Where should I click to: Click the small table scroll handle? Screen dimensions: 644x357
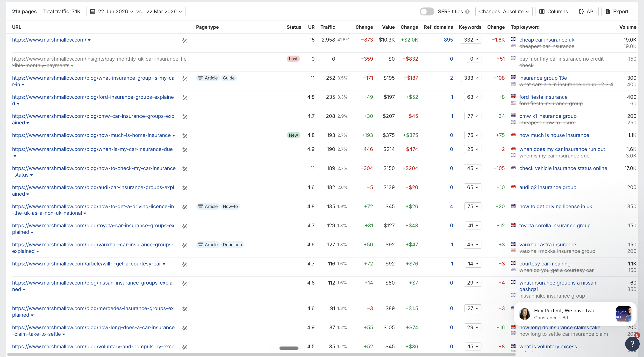click(x=289, y=348)
